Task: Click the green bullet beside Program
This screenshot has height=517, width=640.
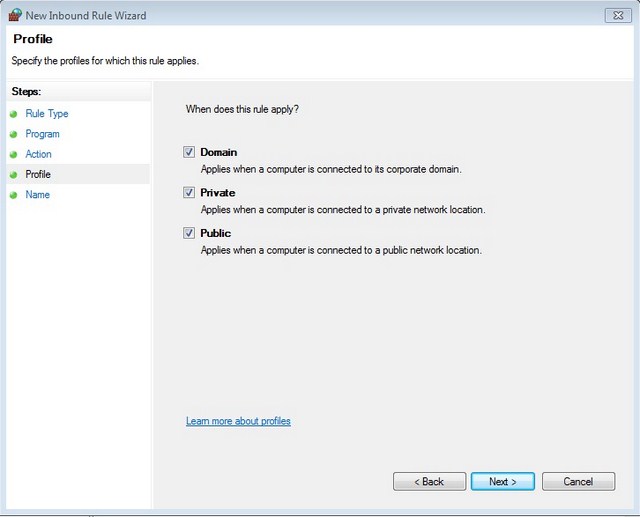Action: click(13, 134)
